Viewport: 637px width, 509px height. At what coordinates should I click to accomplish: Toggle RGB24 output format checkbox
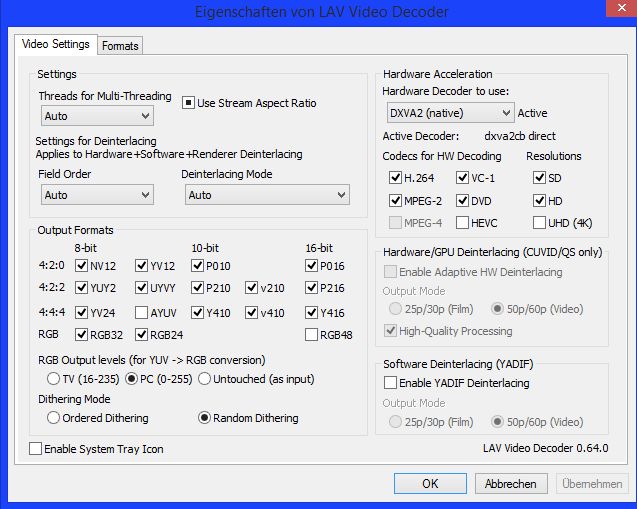pyautogui.click(x=141, y=335)
